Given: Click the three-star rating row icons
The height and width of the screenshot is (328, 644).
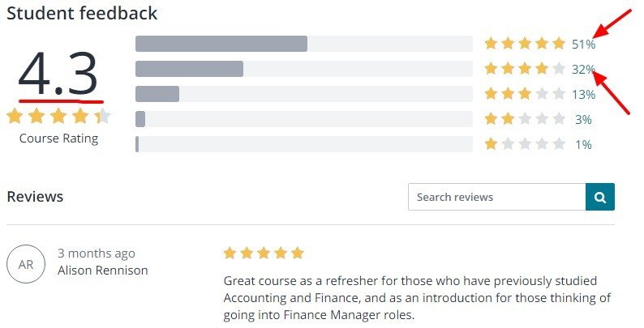Looking at the screenshot, I should (524, 94).
